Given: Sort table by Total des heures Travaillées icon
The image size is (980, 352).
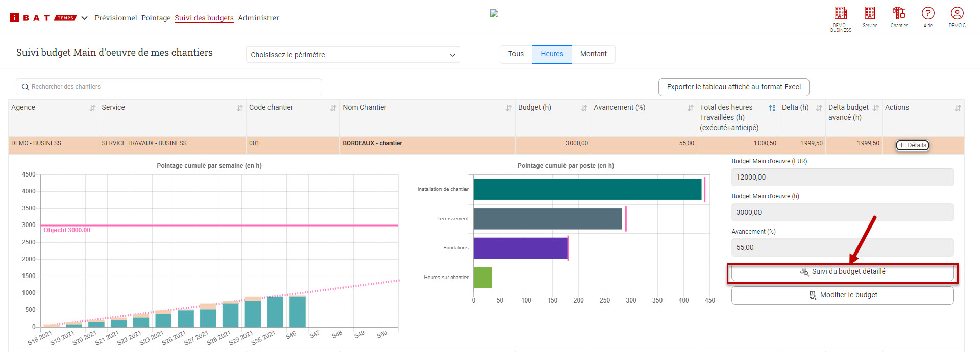Looking at the screenshot, I should pos(772,108).
